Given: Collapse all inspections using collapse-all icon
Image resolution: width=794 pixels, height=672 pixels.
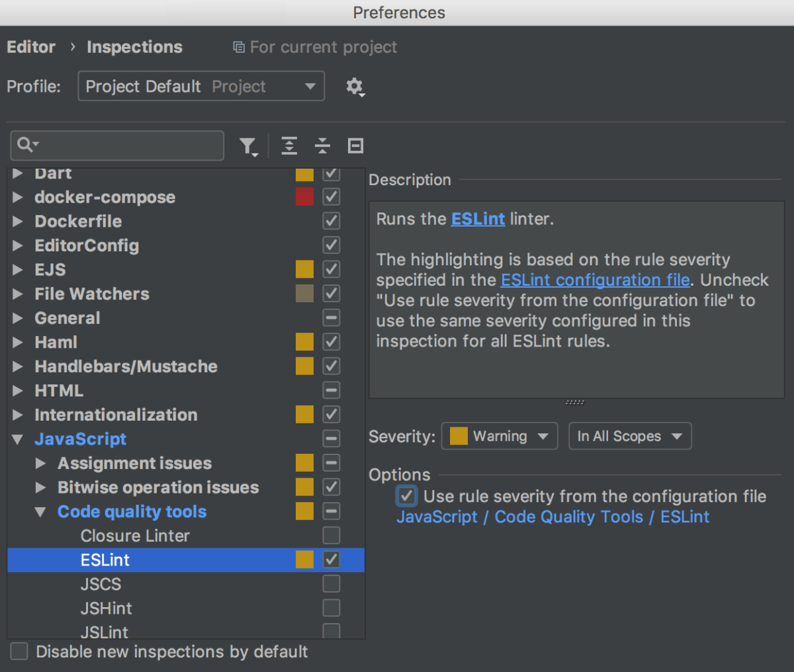Looking at the screenshot, I should 322,146.
